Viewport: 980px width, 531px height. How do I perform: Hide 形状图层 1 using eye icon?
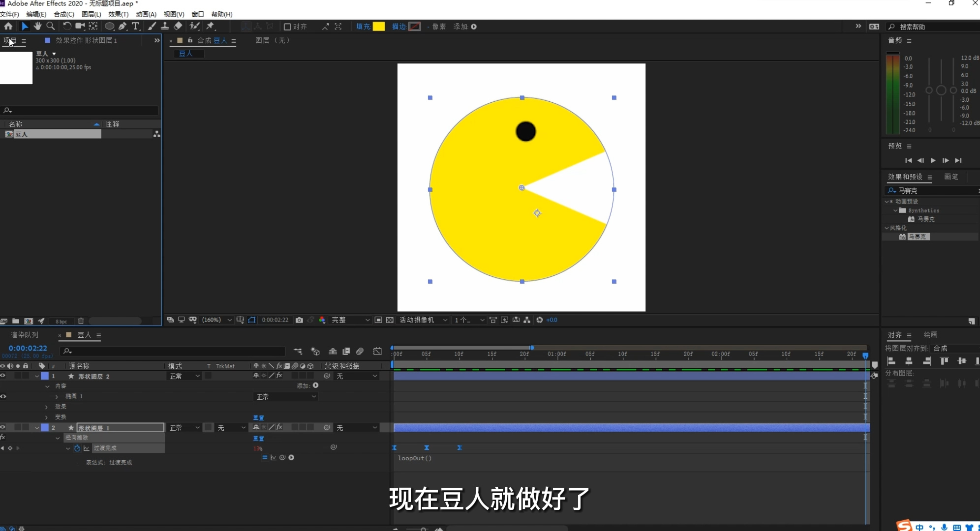coord(3,428)
